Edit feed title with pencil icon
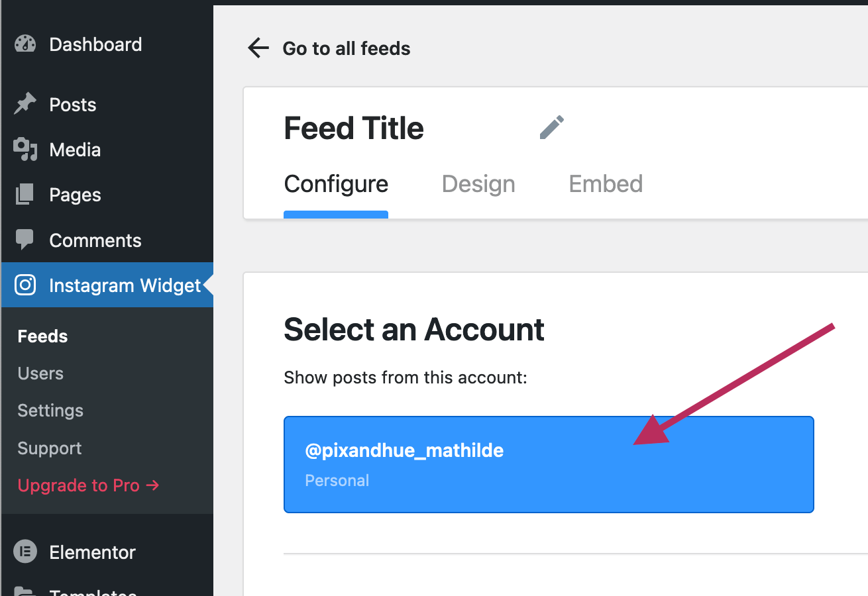 point(551,128)
